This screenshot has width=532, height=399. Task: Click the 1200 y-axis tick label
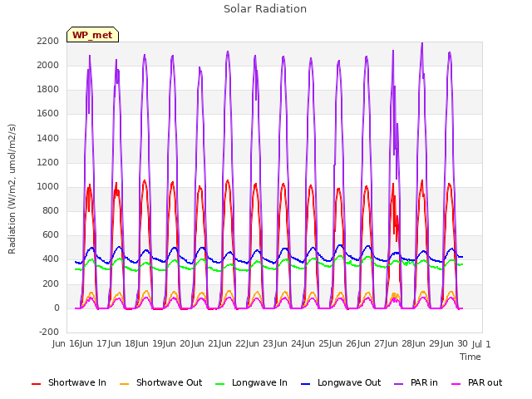point(48,162)
